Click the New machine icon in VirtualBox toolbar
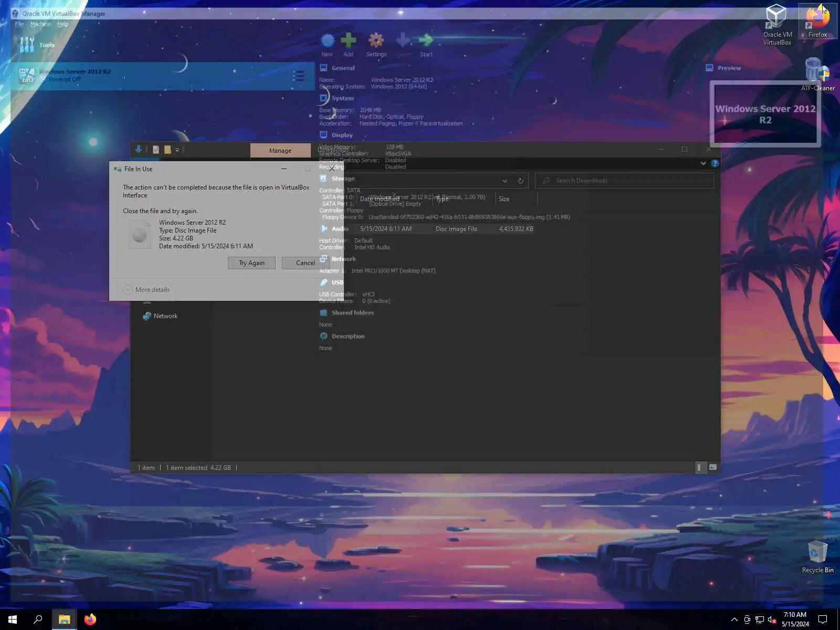 [327, 40]
